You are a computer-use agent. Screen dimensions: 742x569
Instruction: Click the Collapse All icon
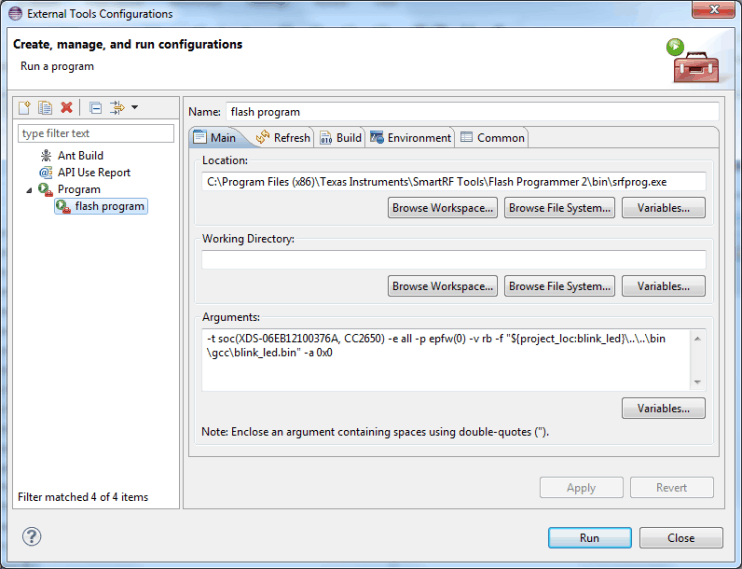pos(96,108)
